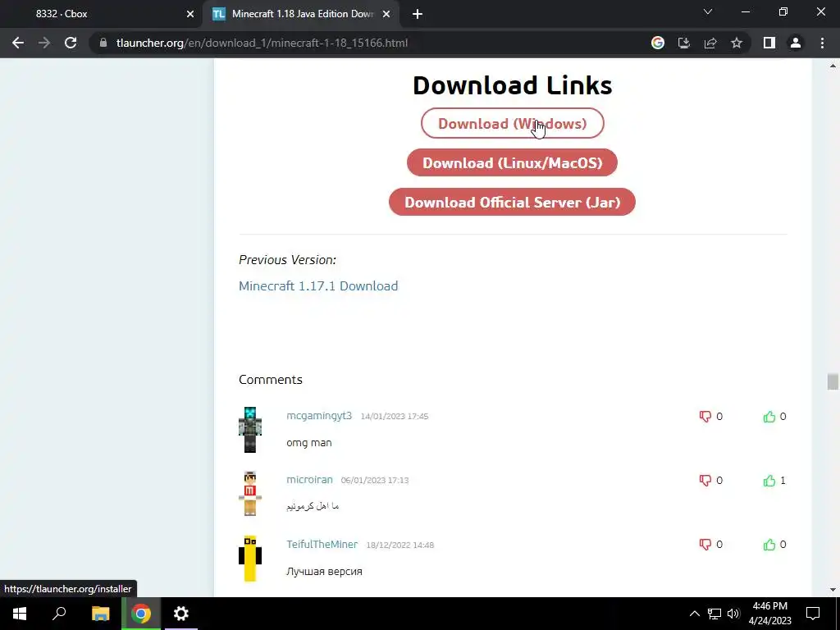Bookmark this tab with the star
The width and height of the screenshot is (840, 630).
737,43
